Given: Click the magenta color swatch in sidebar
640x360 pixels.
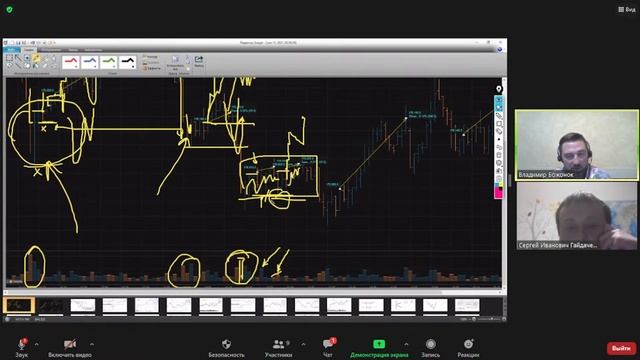Looking at the screenshot, I should pos(498,194).
